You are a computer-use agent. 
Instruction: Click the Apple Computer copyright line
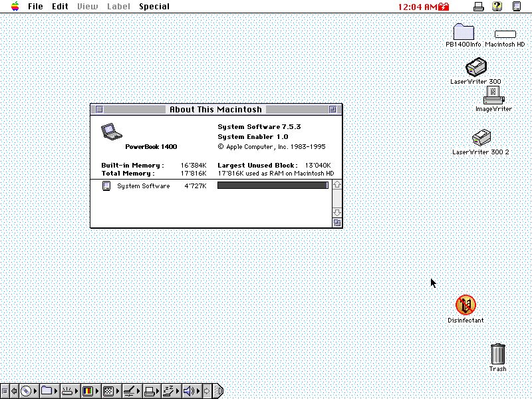click(272, 146)
